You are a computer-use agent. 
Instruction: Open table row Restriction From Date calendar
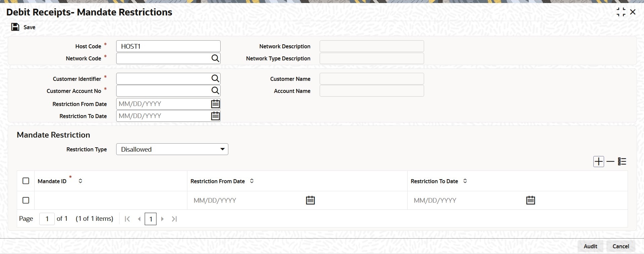[x=310, y=200]
